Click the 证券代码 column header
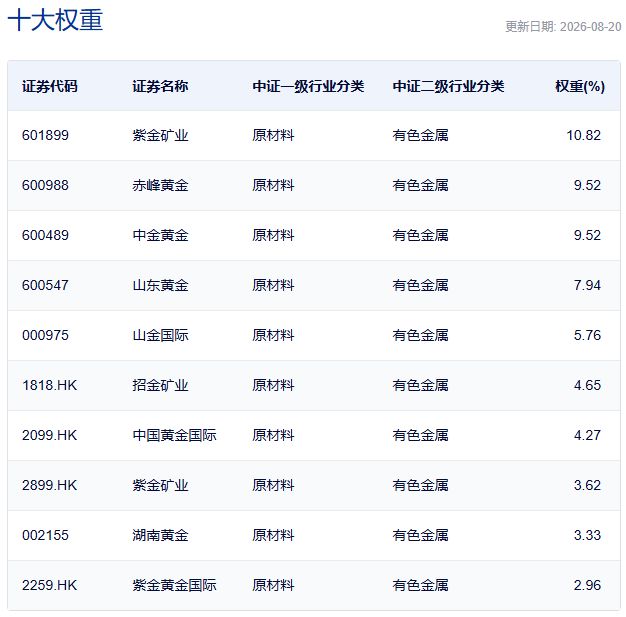The image size is (626, 617). 50,86
